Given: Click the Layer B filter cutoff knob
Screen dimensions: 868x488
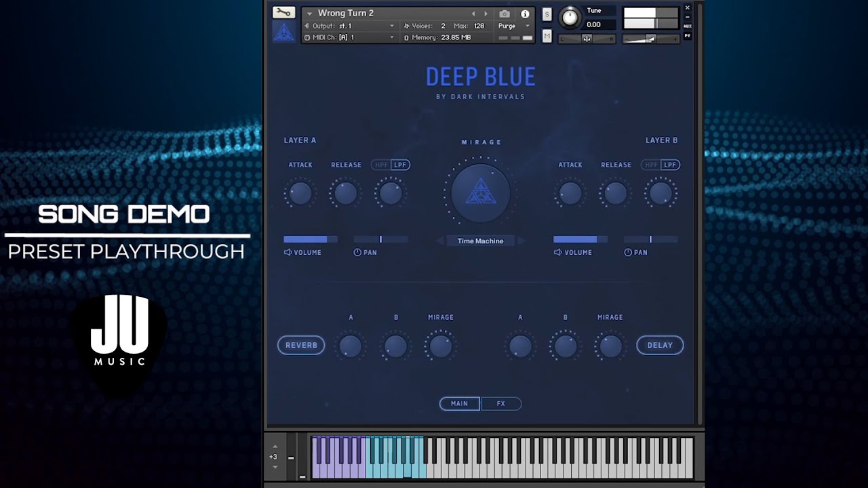Looking at the screenshot, I should 660,194.
